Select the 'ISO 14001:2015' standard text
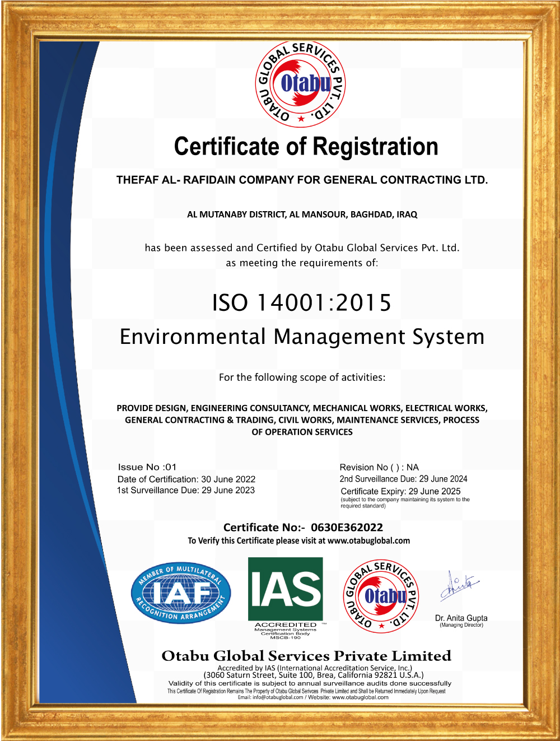 click(302, 302)
